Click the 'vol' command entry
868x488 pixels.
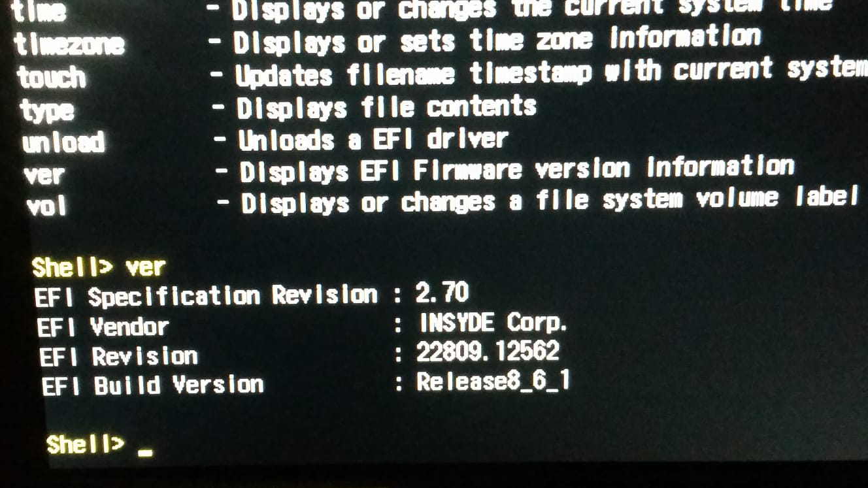(x=46, y=207)
